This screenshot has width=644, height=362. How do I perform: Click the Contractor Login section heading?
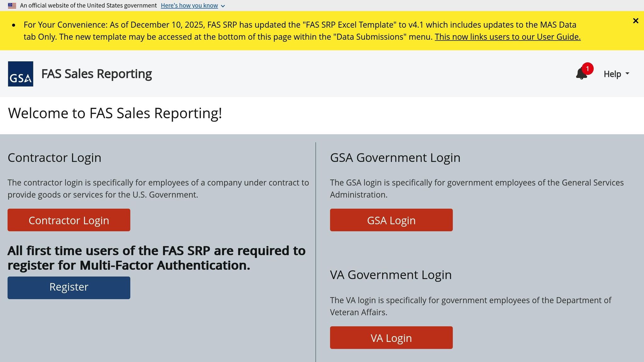click(x=54, y=157)
